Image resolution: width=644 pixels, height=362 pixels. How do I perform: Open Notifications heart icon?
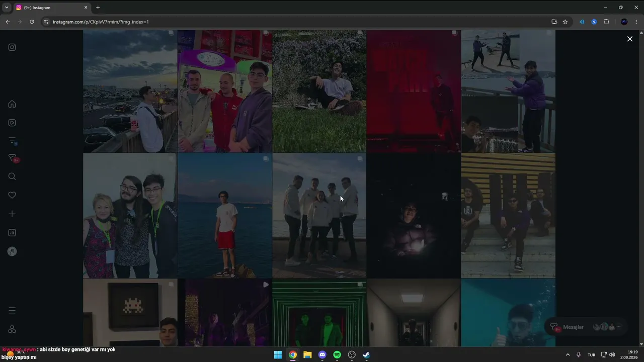[12, 195]
